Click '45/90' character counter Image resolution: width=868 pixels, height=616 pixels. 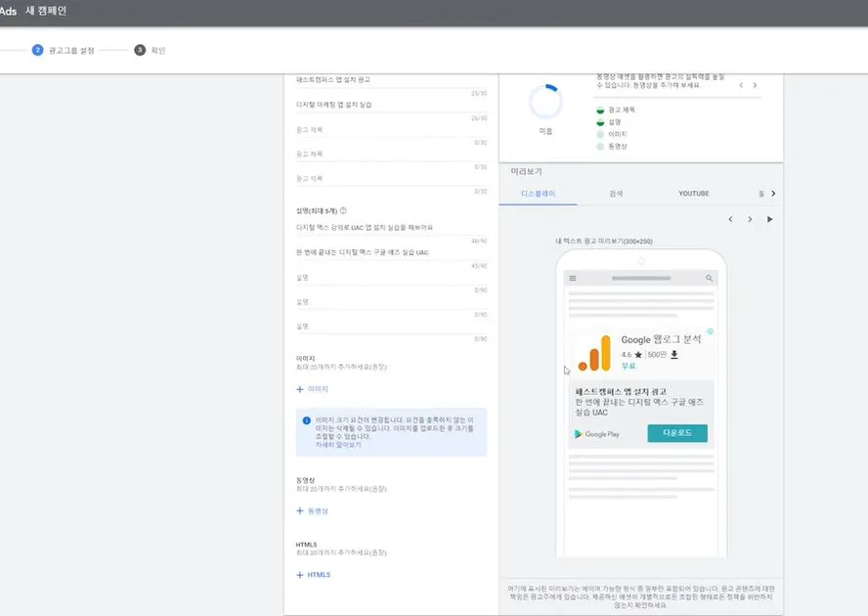479,267
